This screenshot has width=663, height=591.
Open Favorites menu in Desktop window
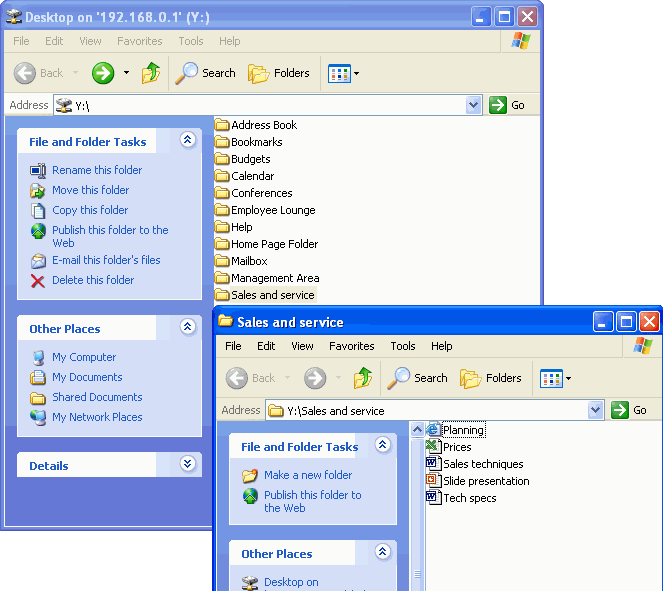click(139, 41)
